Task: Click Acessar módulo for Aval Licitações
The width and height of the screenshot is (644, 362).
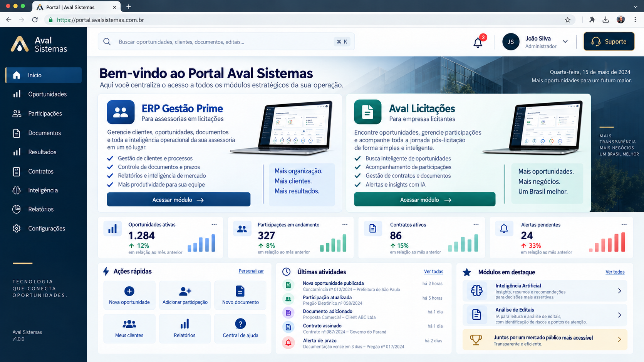Action: pyautogui.click(x=425, y=200)
